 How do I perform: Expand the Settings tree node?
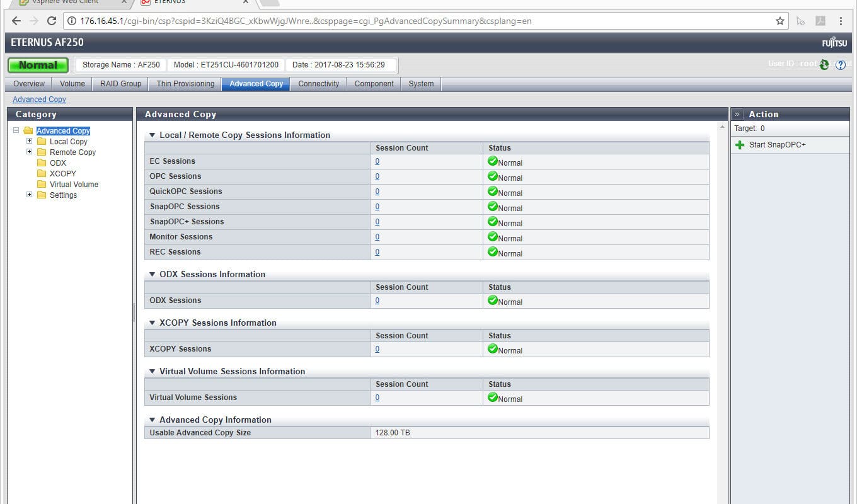tap(29, 195)
